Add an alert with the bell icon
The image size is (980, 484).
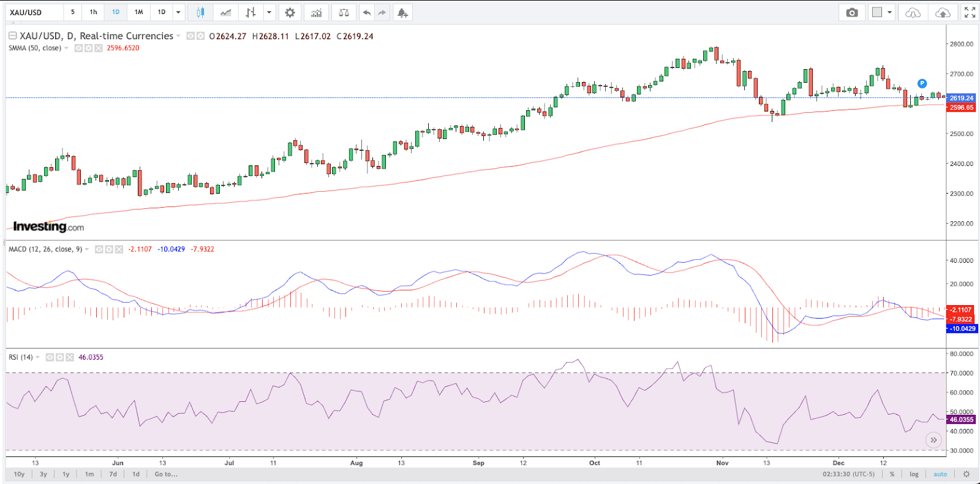pyautogui.click(x=402, y=12)
